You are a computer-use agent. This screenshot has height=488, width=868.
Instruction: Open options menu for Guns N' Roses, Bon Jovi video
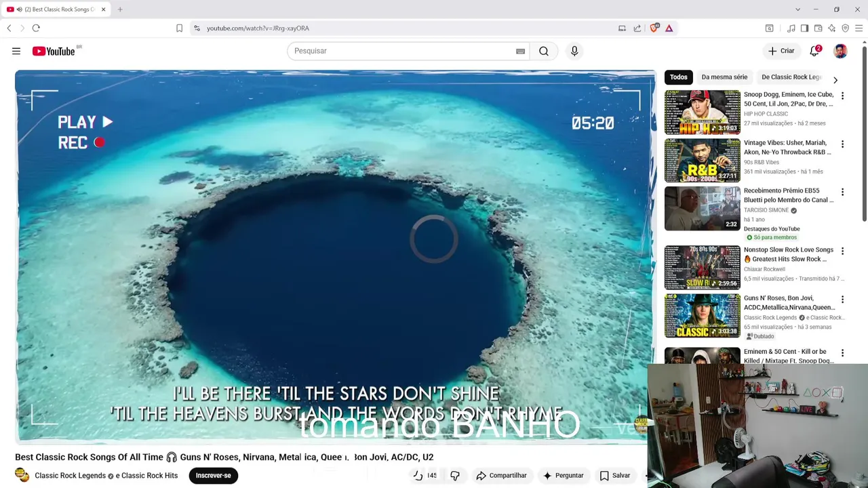tap(842, 300)
